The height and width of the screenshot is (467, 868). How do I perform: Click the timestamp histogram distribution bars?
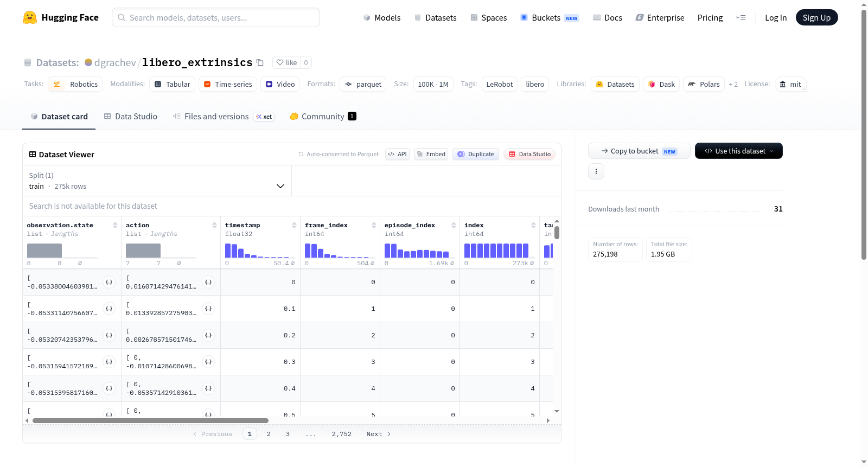pyautogui.click(x=260, y=251)
